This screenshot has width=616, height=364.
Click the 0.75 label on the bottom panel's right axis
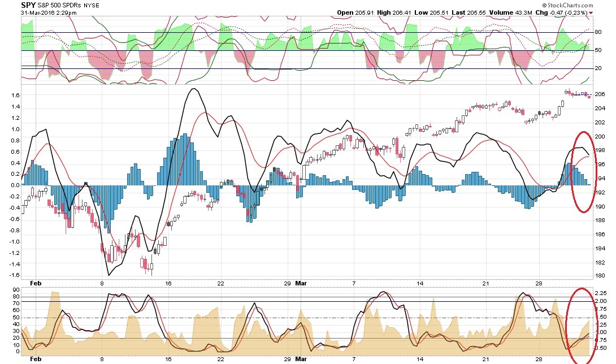[601, 340]
